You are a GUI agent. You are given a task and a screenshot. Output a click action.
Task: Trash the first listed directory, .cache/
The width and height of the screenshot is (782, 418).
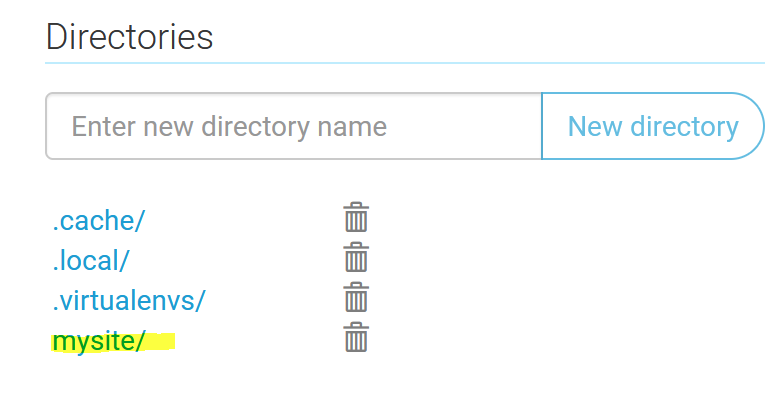[x=356, y=218]
